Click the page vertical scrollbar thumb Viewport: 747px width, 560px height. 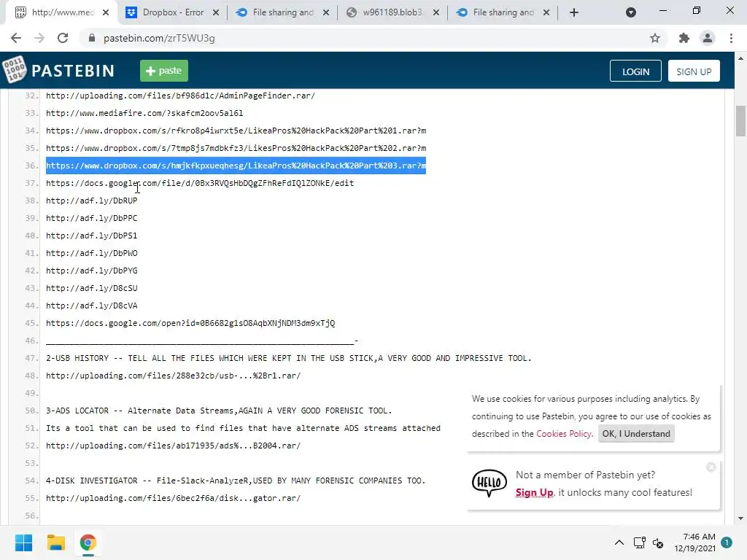pos(740,120)
